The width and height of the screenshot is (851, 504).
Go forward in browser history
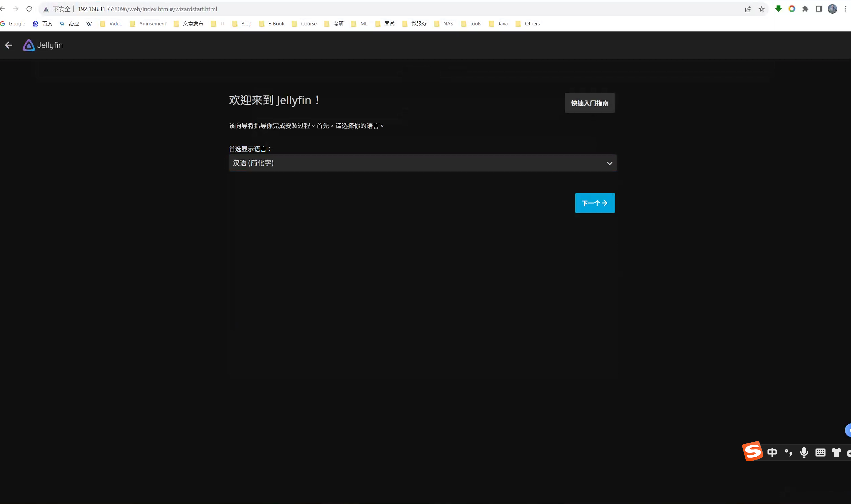tap(16, 9)
